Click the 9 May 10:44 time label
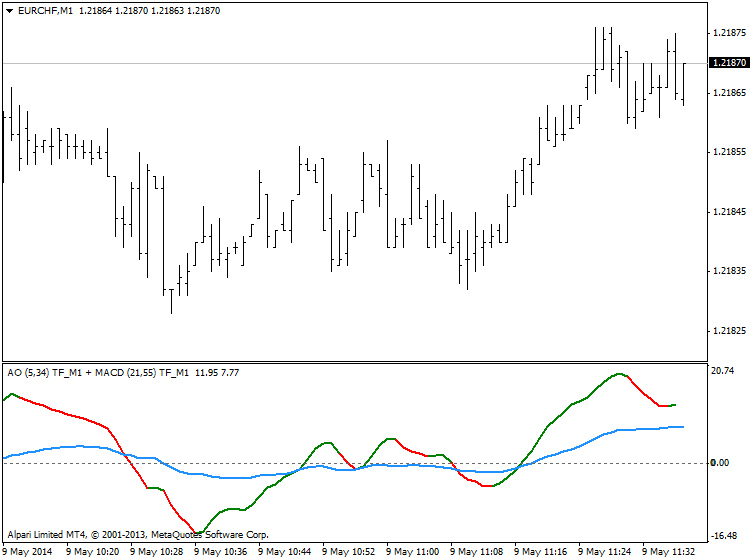Image resolution: width=750 pixels, height=560 pixels. tap(287, 552)
